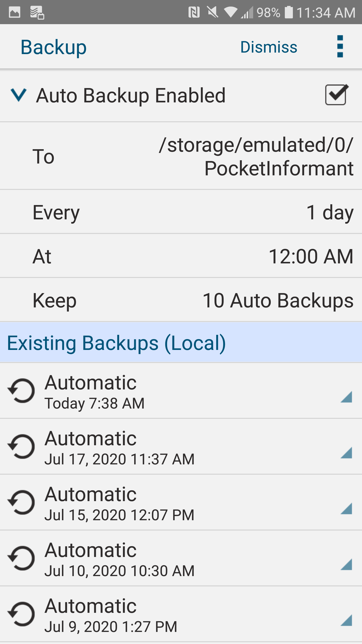Tap the NFC status bar icon
362x644 pixels.
pyautogui.click(x=194, y=12)
